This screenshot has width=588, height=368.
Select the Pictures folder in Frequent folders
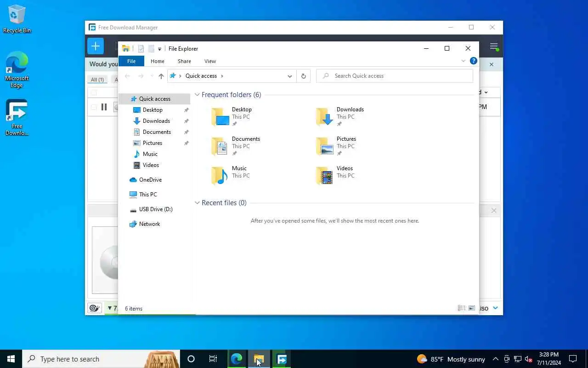[x=336, y=146]
